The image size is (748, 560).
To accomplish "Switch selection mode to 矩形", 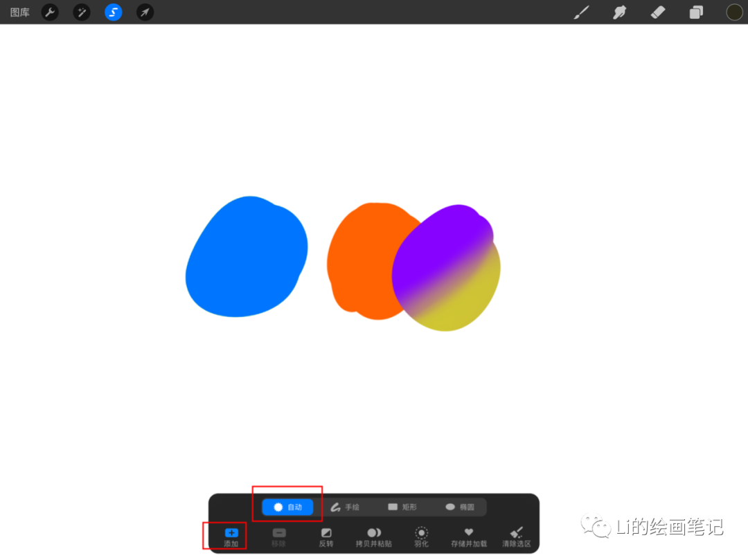I will click(402, 507).
